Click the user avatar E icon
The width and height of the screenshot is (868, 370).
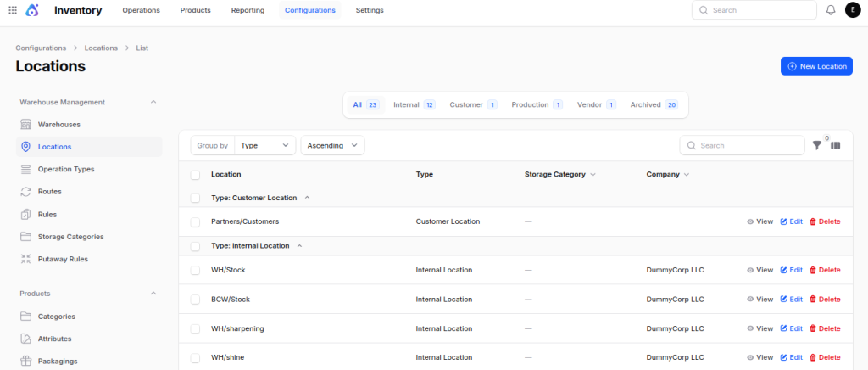pyautogui.click(x=853, y=10)
